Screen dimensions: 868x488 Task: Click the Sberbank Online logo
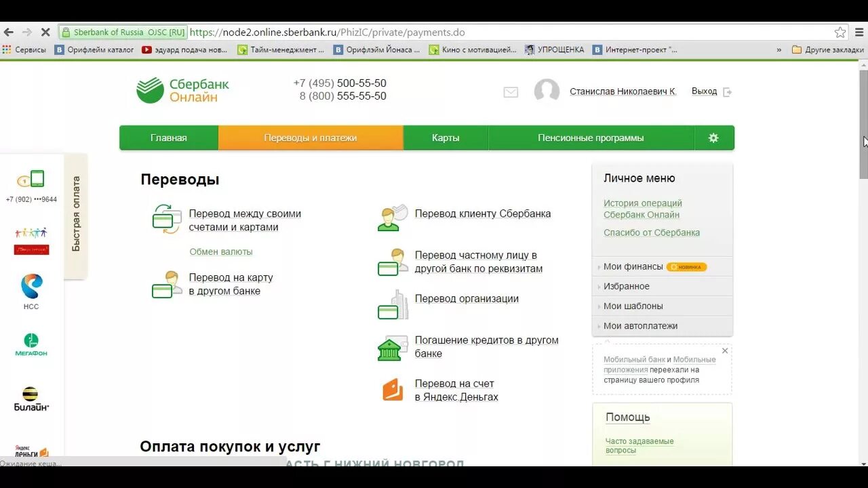pyautogui.click(x=182, y=90)
